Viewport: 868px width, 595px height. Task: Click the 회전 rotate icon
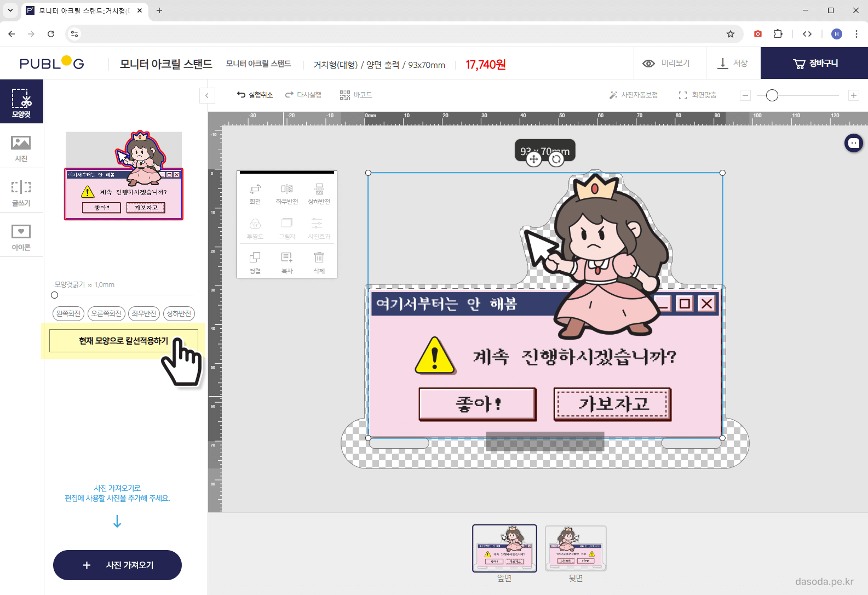[x=255, y=190]
